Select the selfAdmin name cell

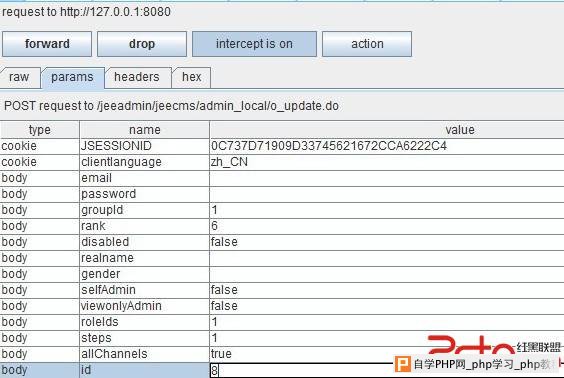[x=144, y=290]
